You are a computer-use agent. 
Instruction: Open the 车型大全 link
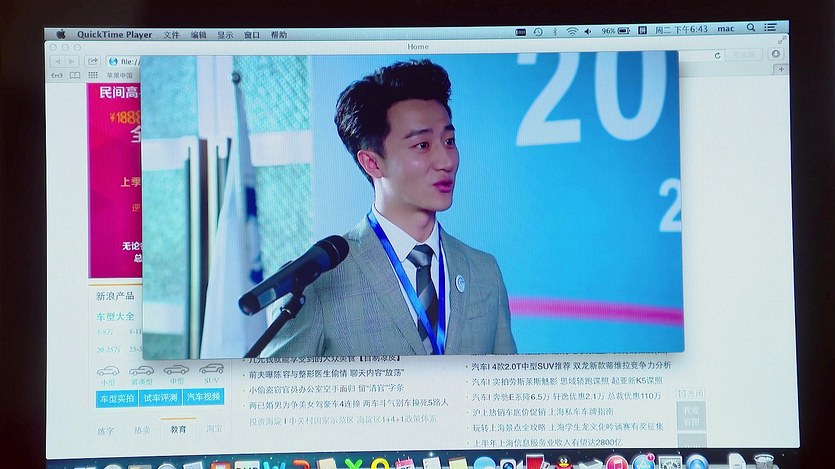point(115,316)
